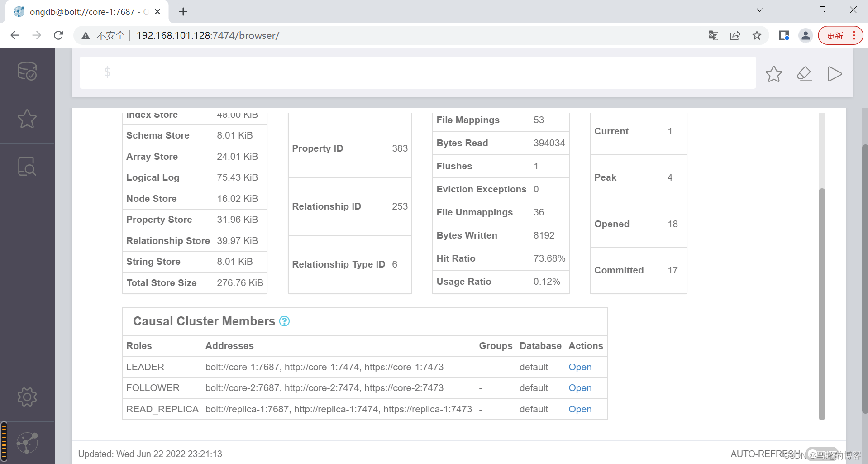This screenshot has height=464, width=868.
Task: Click the Addresses column header
Action: coord(229,346)
